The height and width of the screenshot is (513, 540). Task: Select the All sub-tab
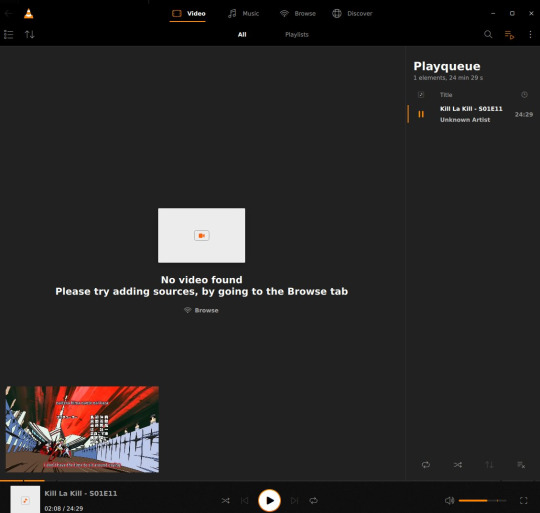point(242,34)
